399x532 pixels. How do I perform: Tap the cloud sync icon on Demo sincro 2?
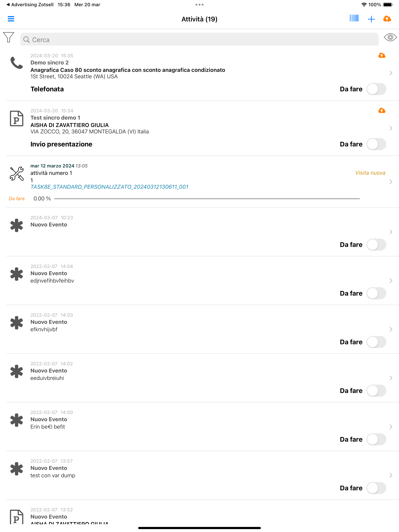tap(382, 55)
